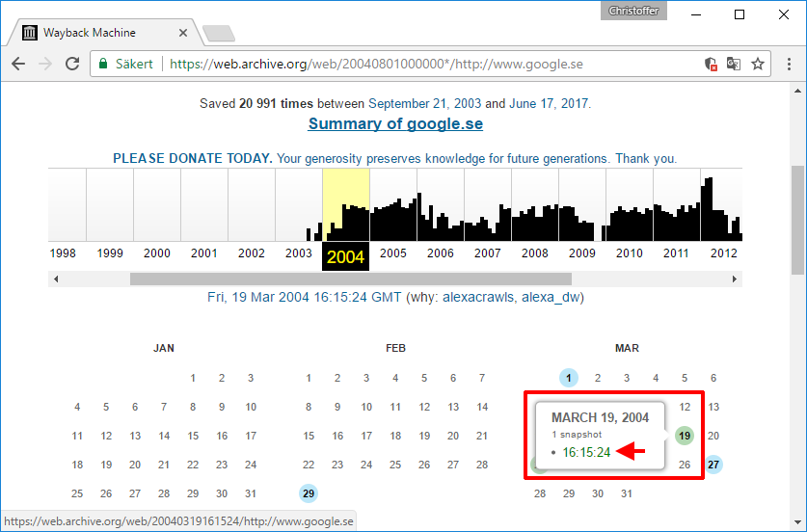
Task: Open the September 21, 2003 link
Action: pos(424,103)
